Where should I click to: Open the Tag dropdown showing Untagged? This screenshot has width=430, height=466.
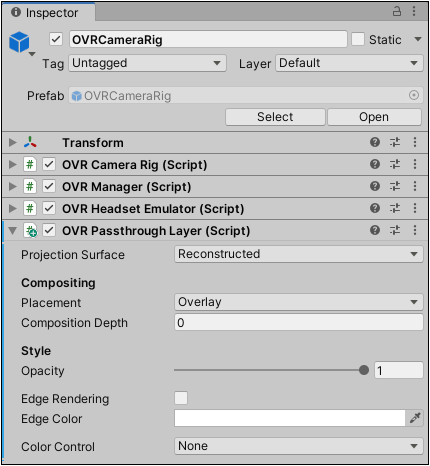(147, 63)
